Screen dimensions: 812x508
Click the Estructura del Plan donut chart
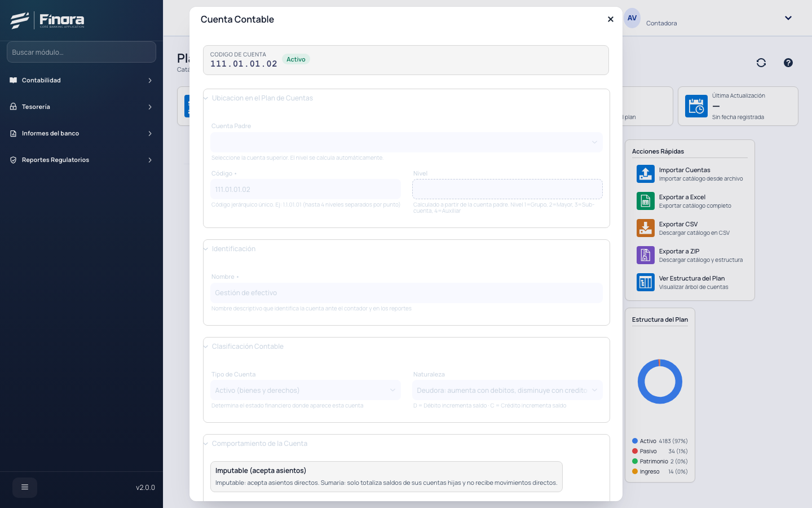[660, 382]
